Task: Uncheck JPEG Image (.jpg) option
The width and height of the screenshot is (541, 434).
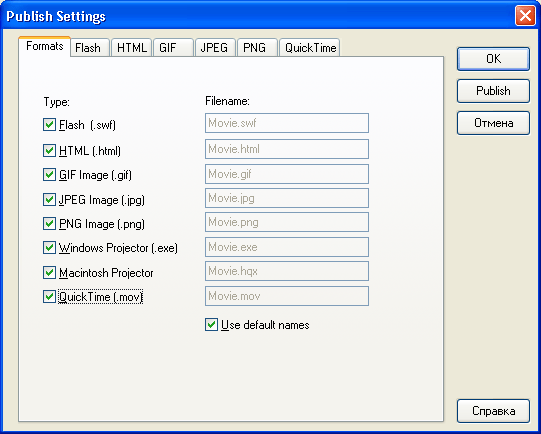Action: click(49, 199)
